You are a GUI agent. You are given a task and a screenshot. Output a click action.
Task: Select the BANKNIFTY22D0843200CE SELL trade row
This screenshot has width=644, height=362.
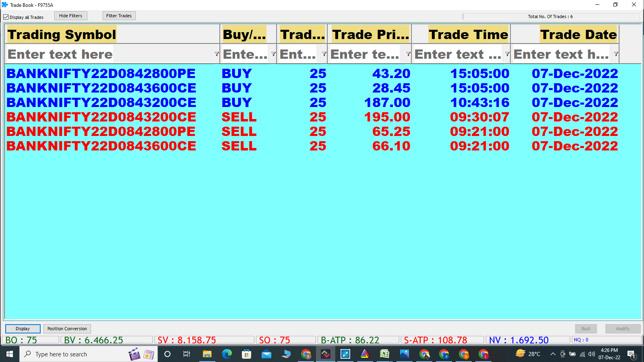click(101, 117)
